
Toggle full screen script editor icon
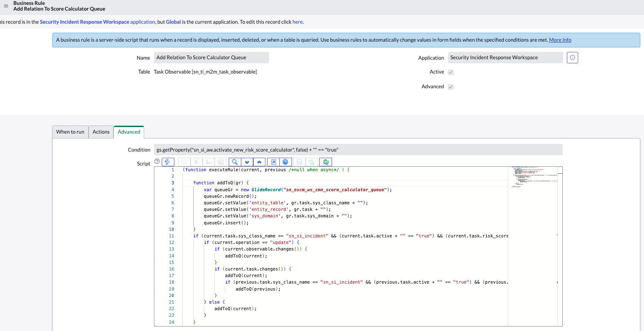[x=273, y=162]
